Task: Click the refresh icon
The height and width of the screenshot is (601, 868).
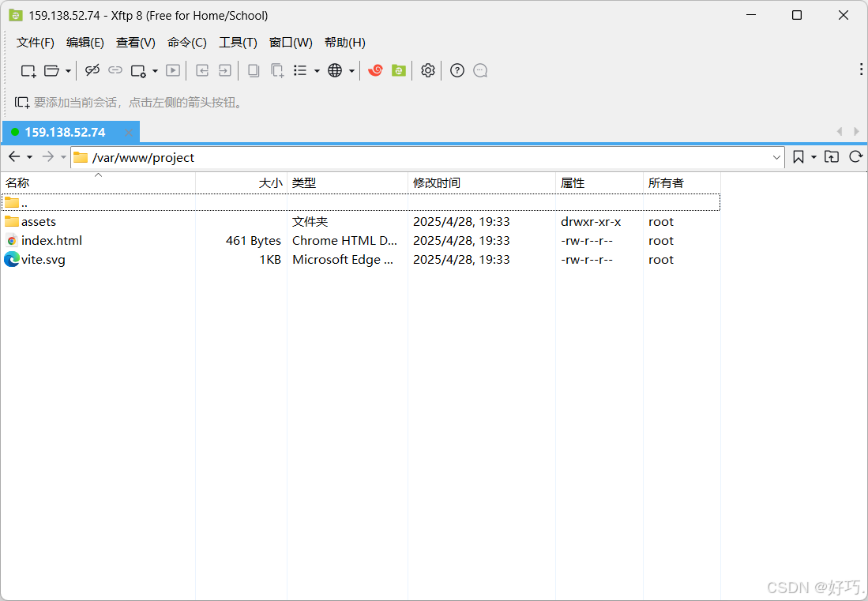Action: (856, 156)
